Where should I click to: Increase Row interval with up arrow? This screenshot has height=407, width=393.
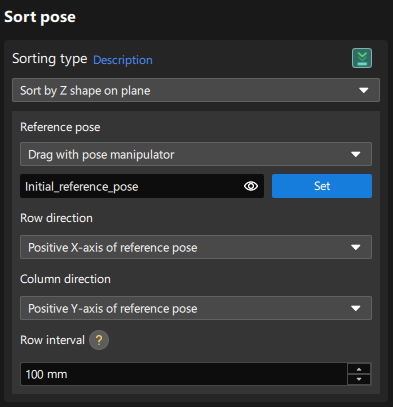359,369
